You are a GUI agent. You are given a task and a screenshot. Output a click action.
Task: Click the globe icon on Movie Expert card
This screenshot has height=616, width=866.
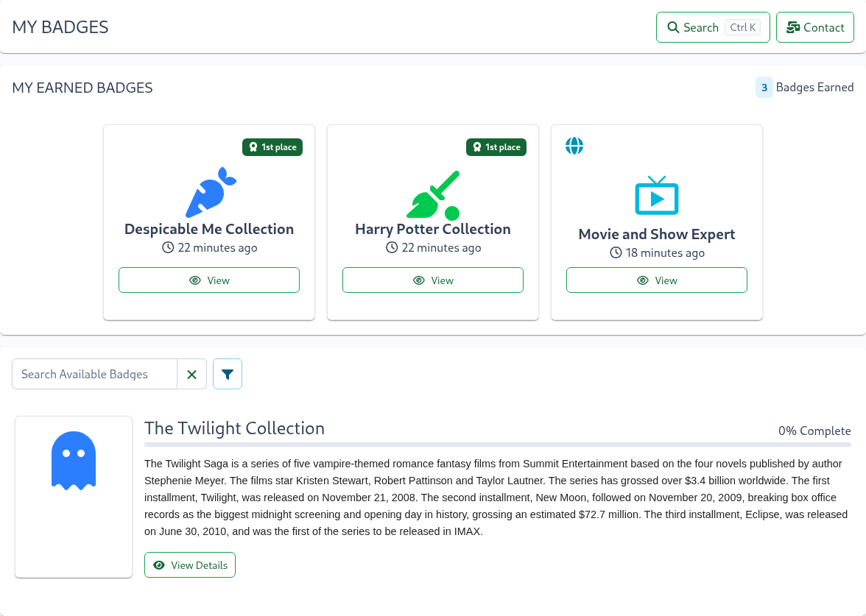574,146
